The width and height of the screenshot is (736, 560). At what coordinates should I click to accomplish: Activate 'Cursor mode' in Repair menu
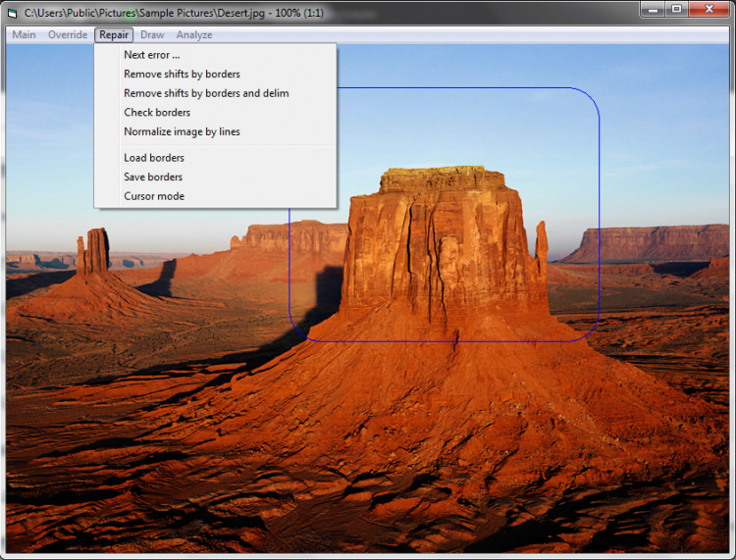(216, 196)
